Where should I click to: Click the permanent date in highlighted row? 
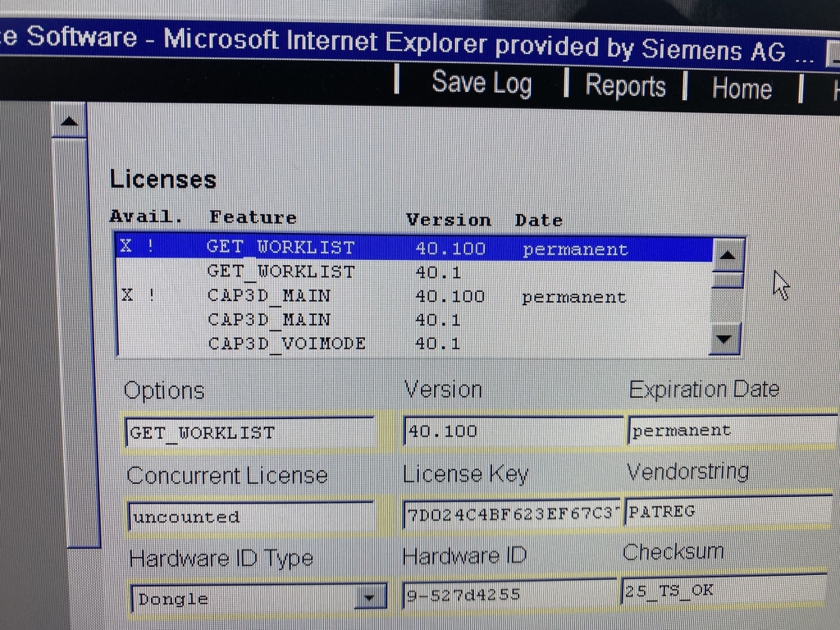point(575,249)
